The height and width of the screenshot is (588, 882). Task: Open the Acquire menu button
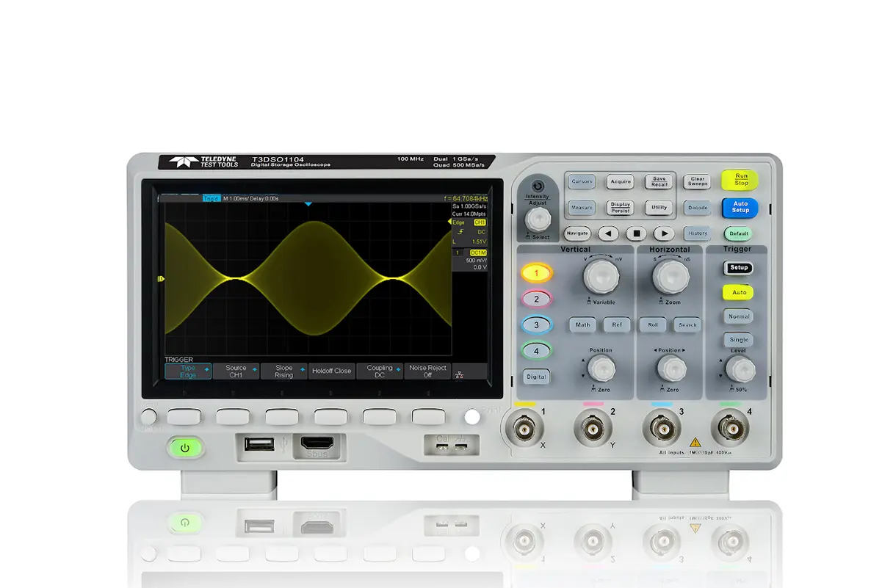pyautogui.click(x=621, y=182)
